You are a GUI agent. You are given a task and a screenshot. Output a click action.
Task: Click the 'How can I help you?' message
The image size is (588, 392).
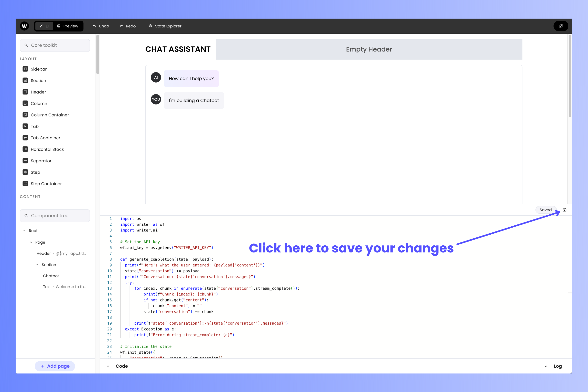click(x=191, y=79)
